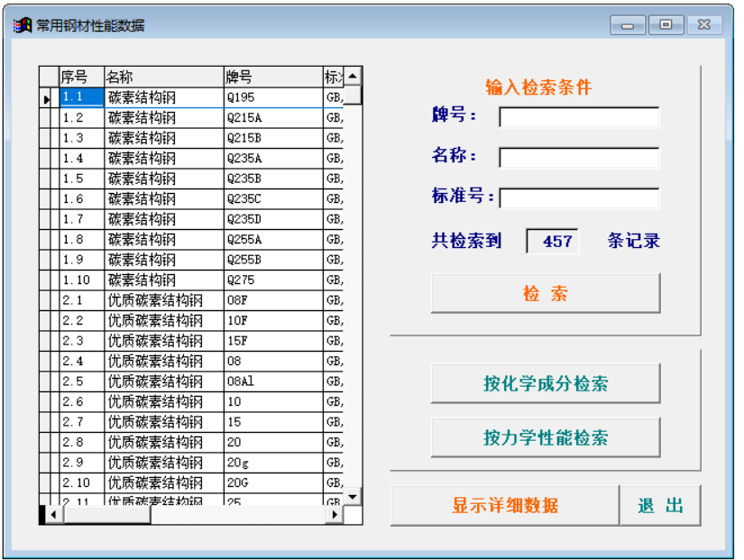Screen dimensions: 744x560
Task: Focus the 名称 input field
Action: (579, 158)
